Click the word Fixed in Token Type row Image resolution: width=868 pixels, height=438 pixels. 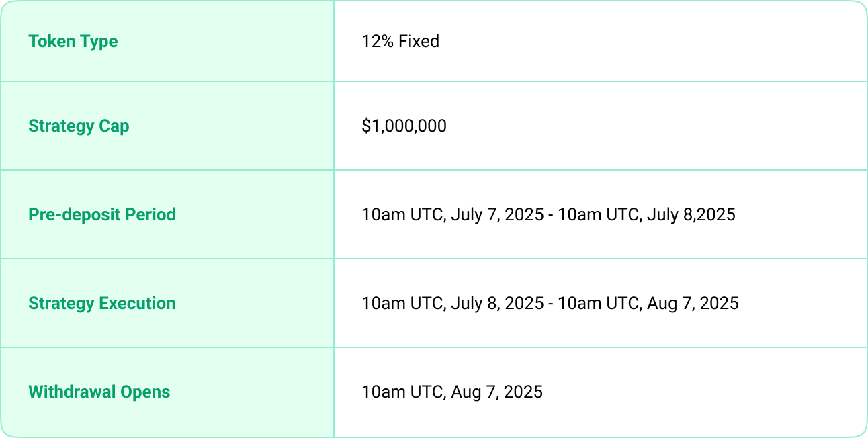click(419, 42)
